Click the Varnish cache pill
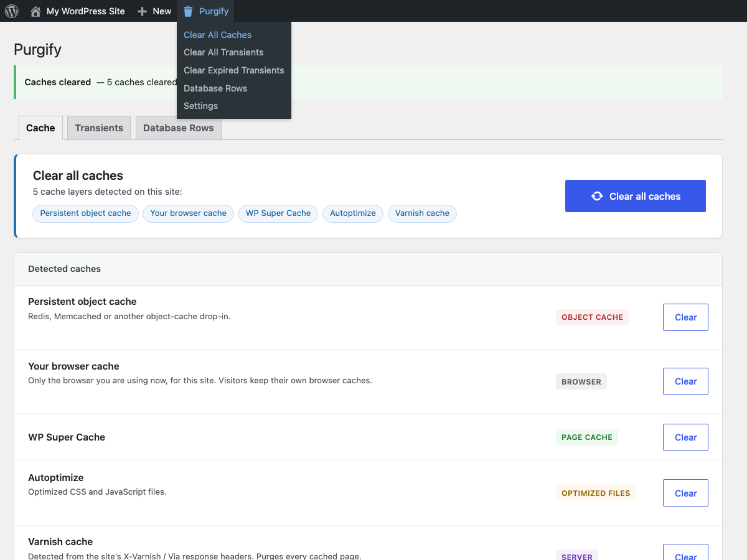Viewport: 747px width, 560px height. click(x=422, y=213)
